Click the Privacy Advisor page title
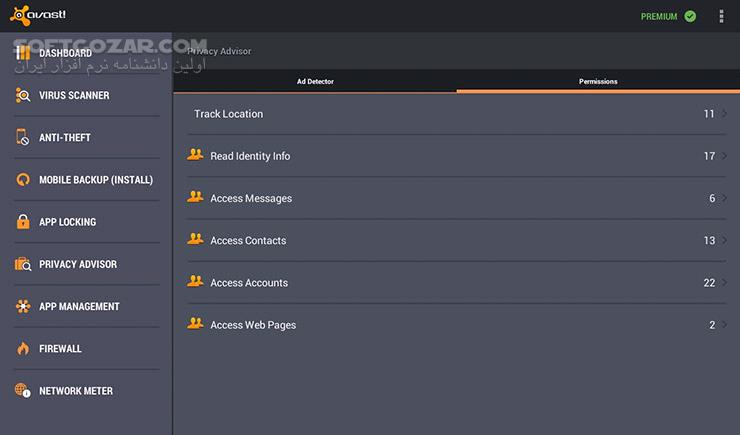Viewport: 740px width, 435px height. click(219, 51)
